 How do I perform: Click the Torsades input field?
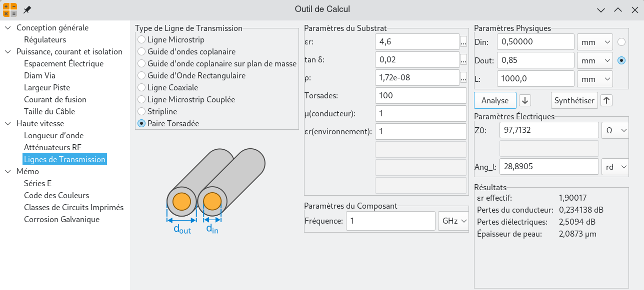(x=420, y=95)
